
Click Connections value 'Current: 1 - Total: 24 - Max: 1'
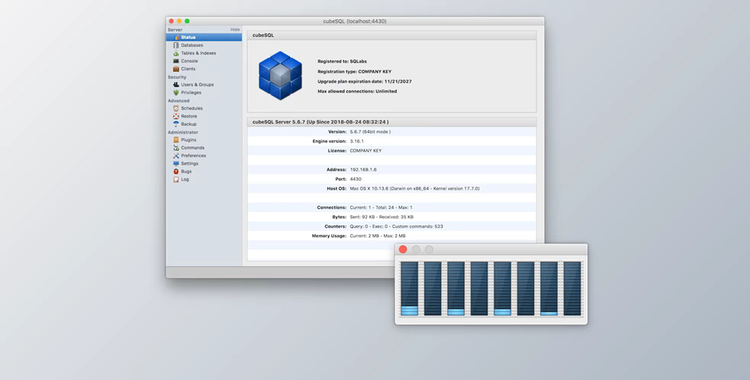pyautogui.click(x=381, y=207)
